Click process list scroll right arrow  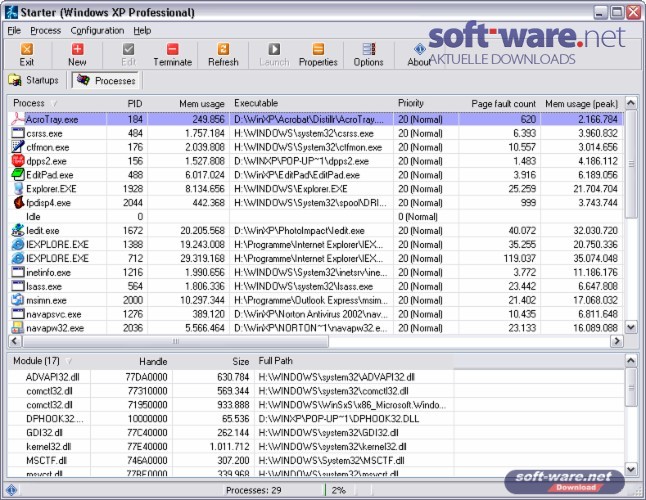pos(616,341)
